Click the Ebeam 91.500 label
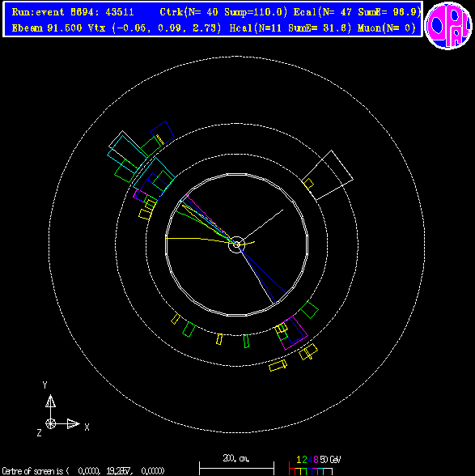Screen dimensions: 475x476 pyautogui.click(x=47, y=28)
